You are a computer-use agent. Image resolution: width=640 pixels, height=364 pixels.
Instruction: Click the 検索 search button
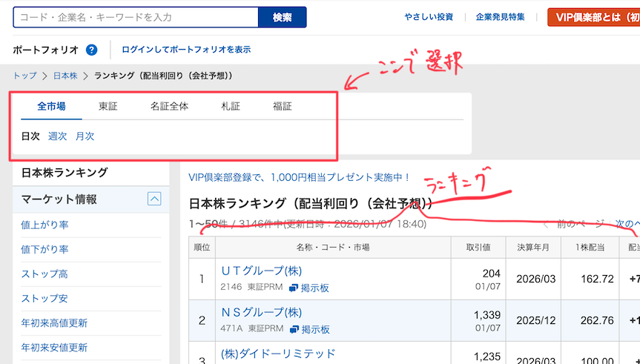tap(283, 17)
